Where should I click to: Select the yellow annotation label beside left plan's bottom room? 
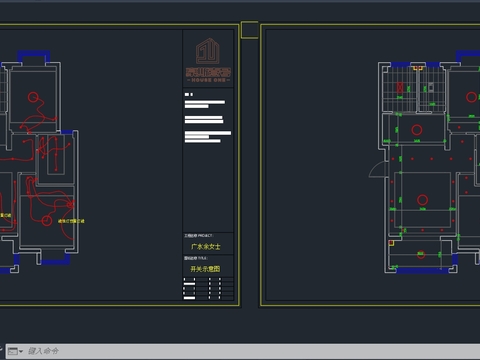(x=71, y=221)
